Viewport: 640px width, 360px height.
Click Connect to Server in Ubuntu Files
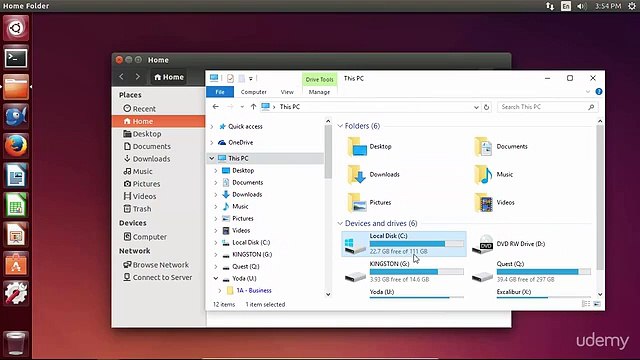pyautogui.click(x=158, y=278)
